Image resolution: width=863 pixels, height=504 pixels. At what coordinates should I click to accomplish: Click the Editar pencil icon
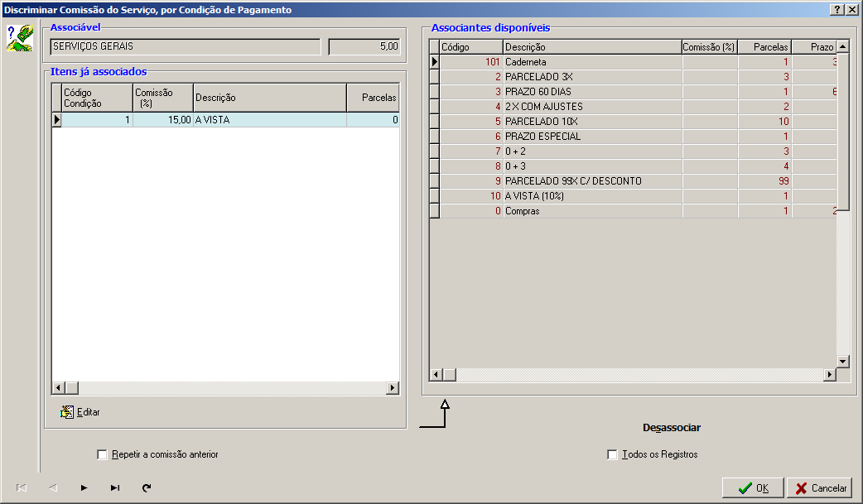pos(67,411)
